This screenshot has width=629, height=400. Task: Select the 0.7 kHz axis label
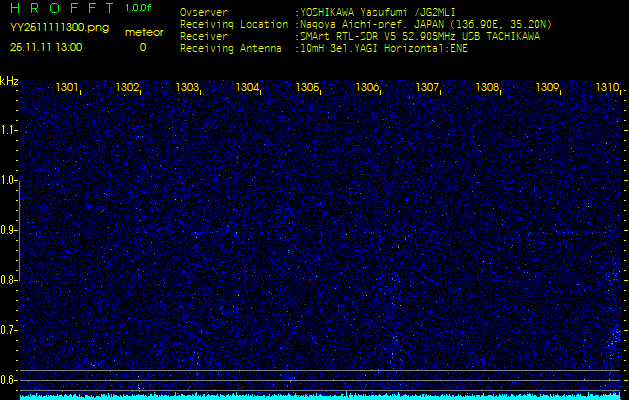9,329
